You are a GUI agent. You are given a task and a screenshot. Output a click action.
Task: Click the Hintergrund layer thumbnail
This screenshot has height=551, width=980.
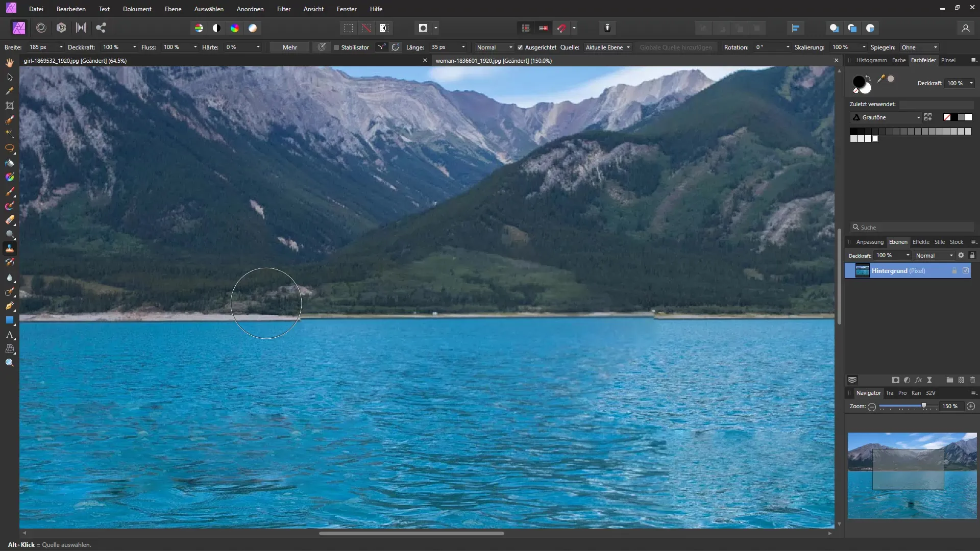[862, 270]
